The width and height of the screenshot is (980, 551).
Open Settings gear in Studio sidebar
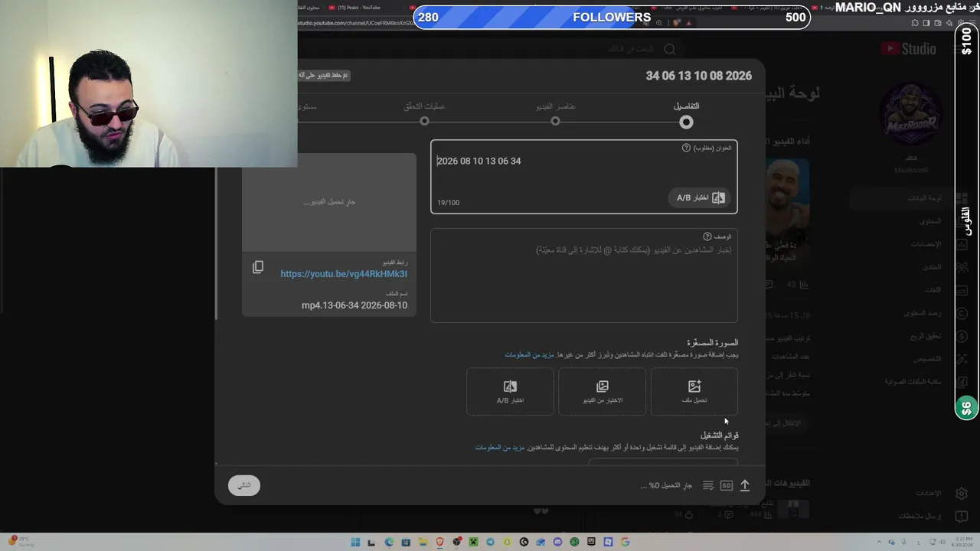(x=962, y=494)
